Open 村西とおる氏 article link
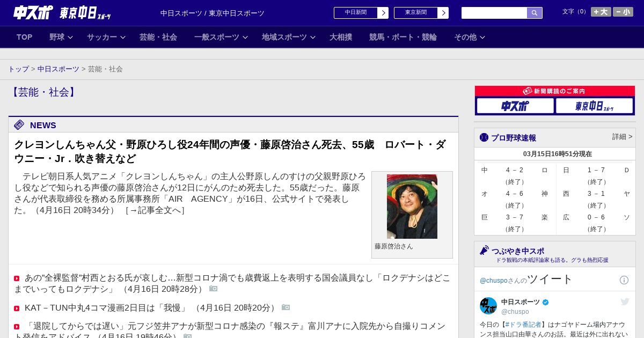 [232, 283]
